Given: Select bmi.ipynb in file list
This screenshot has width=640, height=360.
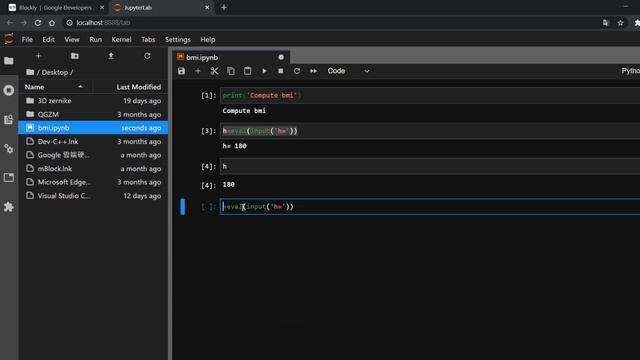Looking at the screenshot, I should [93, 128].
